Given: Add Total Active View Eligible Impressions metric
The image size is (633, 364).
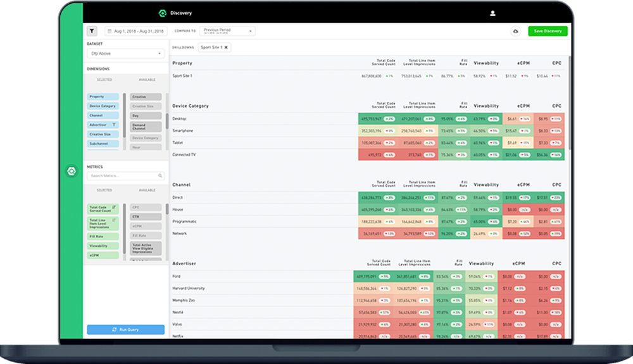Looking at the screenshot, I should [146, 248].
